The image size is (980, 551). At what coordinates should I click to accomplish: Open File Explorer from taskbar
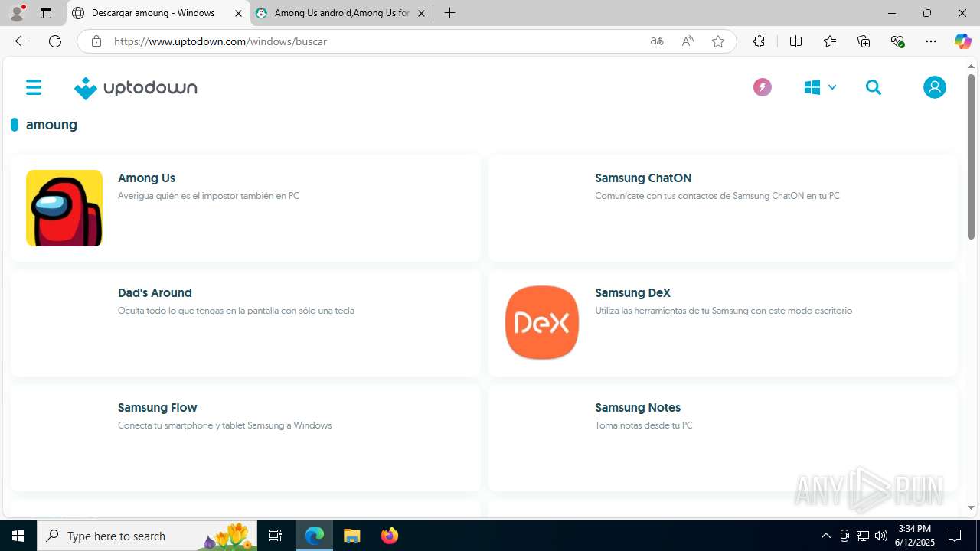352,536
